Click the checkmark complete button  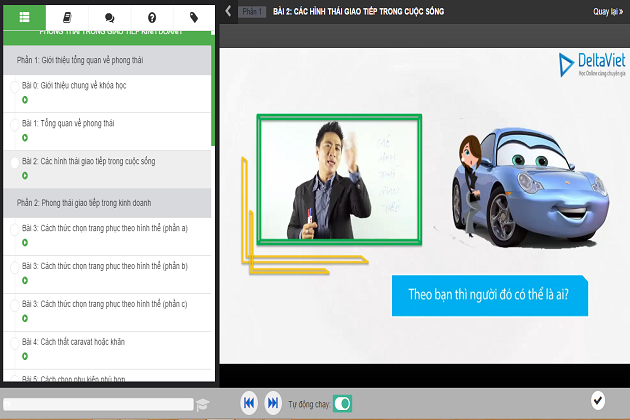598,400
